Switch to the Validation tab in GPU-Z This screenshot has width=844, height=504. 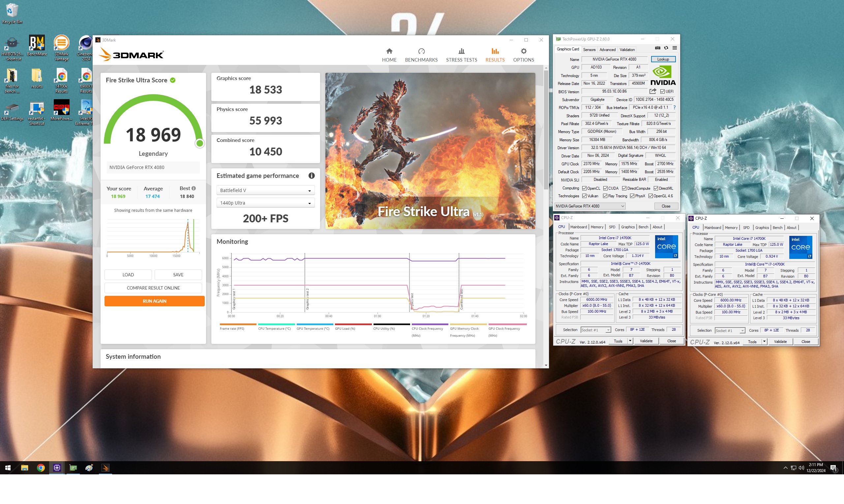click(627, 50)
